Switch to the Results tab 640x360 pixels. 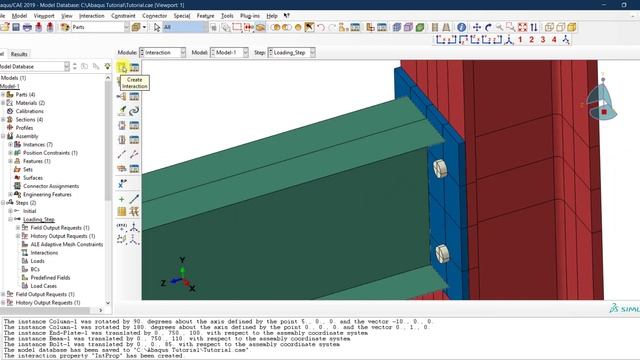click(x=19, y=54)
